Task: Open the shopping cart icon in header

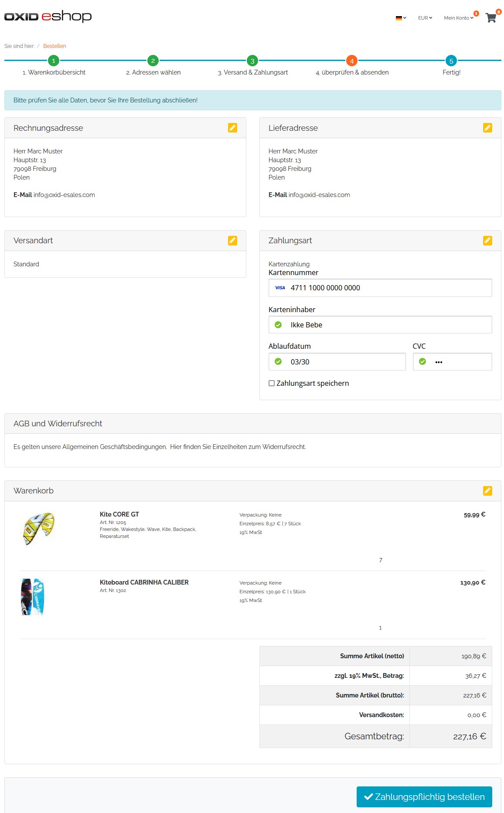Action: (x=491, y=18)
